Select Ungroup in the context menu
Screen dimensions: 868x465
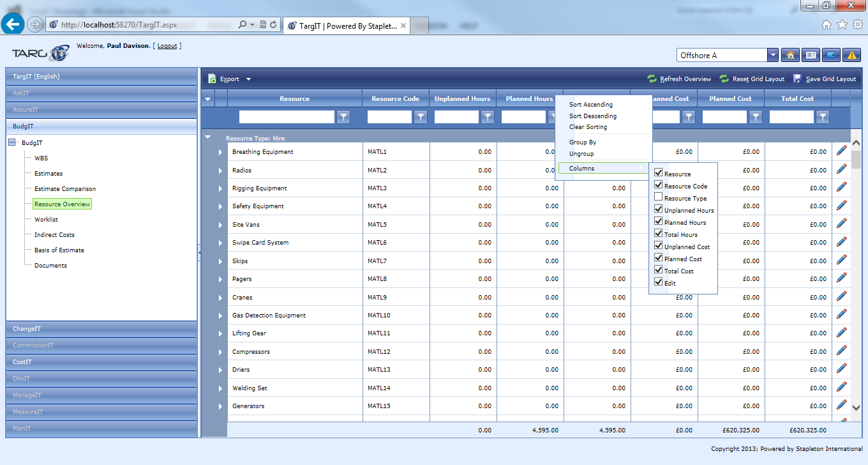tap(581, 154)
